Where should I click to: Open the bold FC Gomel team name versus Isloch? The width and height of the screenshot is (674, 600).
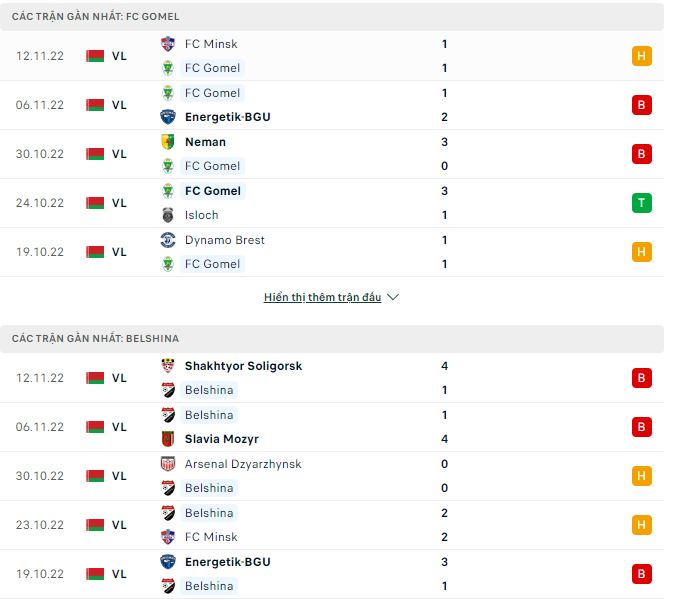click(213, 191)
